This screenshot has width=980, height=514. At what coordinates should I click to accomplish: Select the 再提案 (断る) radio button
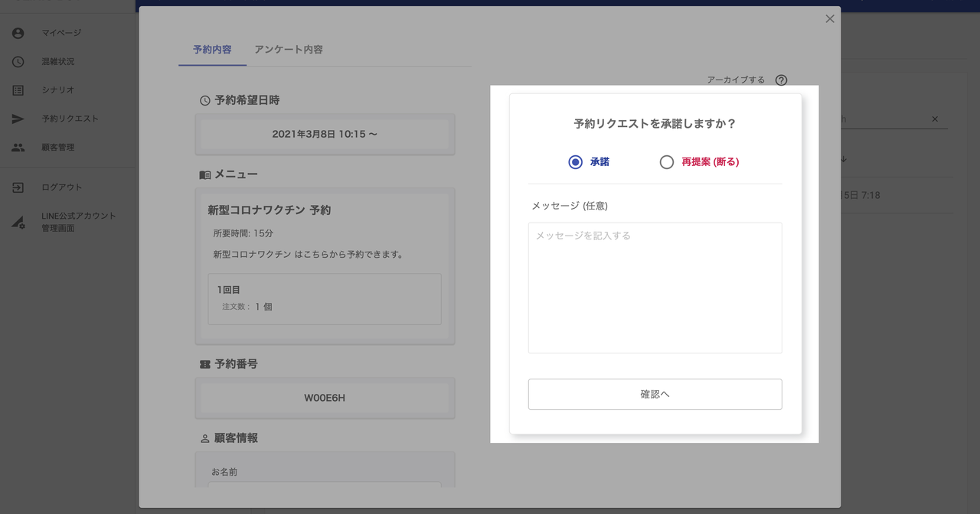click(x=667, y=162)
